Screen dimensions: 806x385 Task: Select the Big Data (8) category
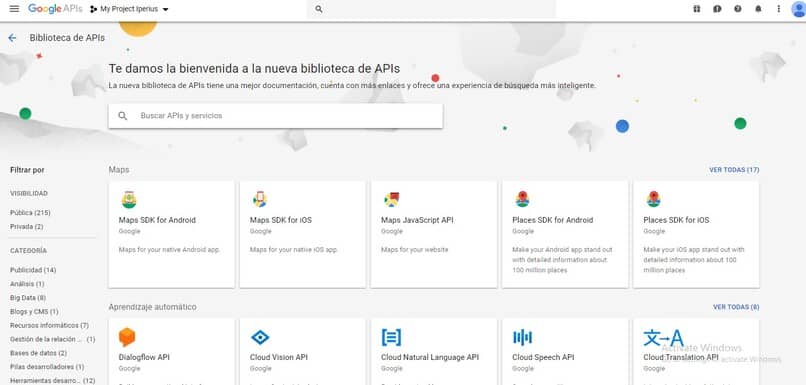tap(28, 298)
